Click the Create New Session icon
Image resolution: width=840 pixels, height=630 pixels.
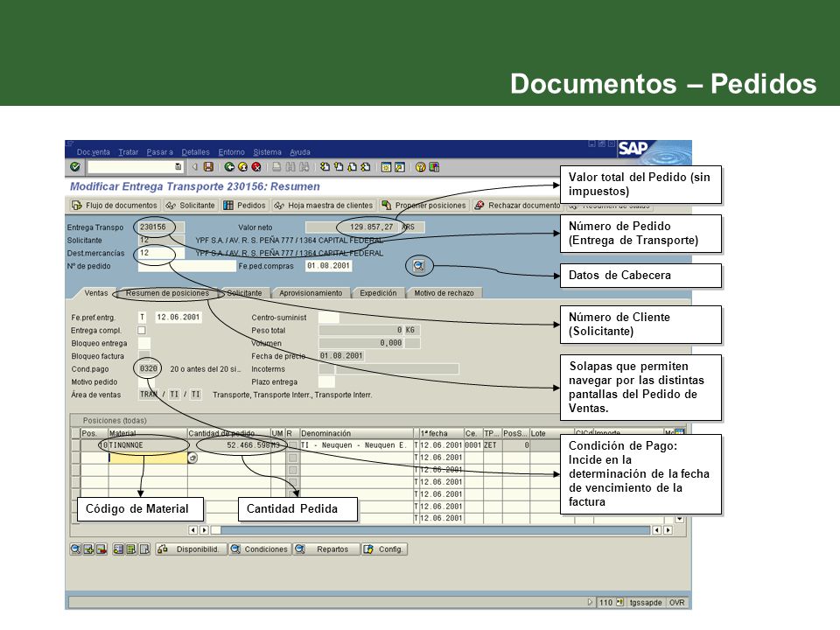[386, 167]
